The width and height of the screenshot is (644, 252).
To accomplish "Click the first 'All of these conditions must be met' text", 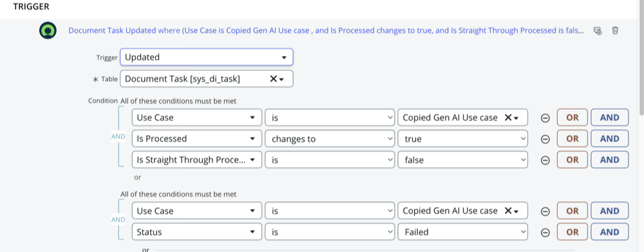I will coord(178,101).
